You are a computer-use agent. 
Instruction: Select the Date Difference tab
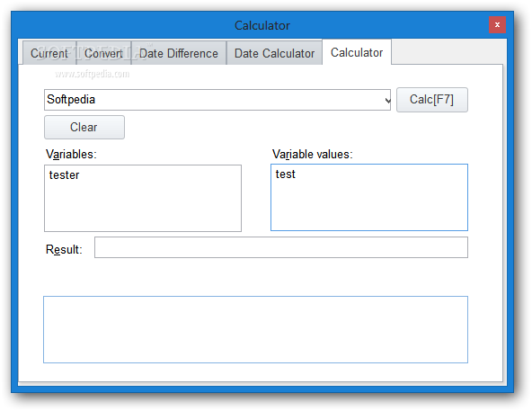point(179,53)
